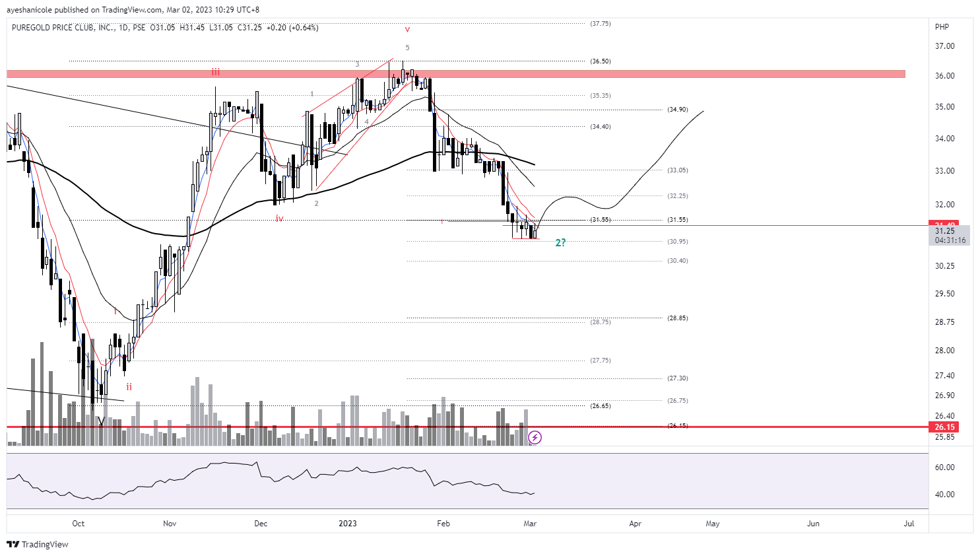
Task: Click the 04:31:16 countdown timer
Action: (x=950, y=240)
